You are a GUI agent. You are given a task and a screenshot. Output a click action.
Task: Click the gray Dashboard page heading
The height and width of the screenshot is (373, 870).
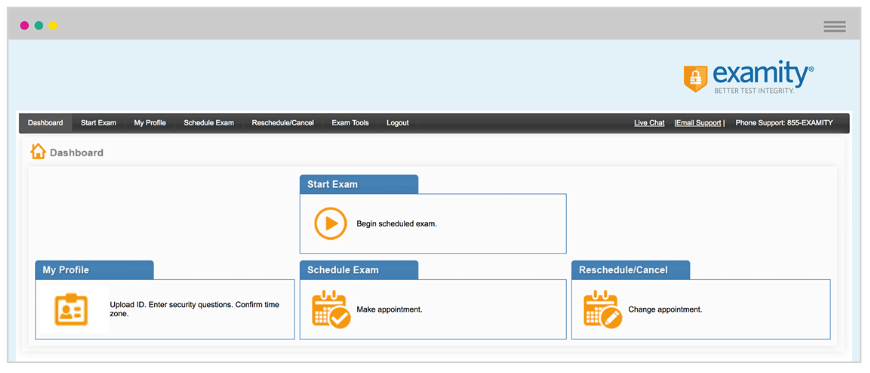click(x=77, y=153)
